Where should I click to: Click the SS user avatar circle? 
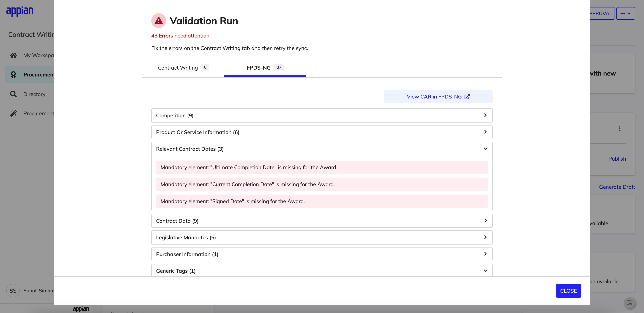click(x=13, y=290)
